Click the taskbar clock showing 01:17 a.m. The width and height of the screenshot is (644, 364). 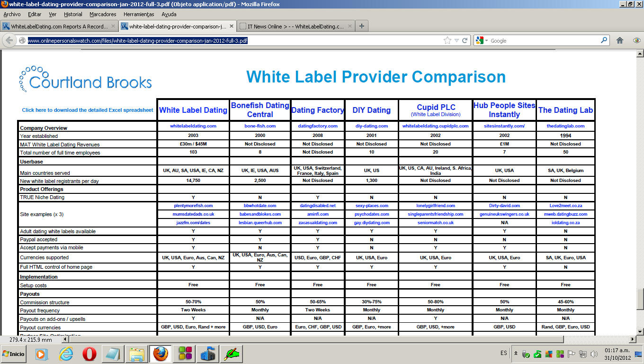(x=618, y=354)
